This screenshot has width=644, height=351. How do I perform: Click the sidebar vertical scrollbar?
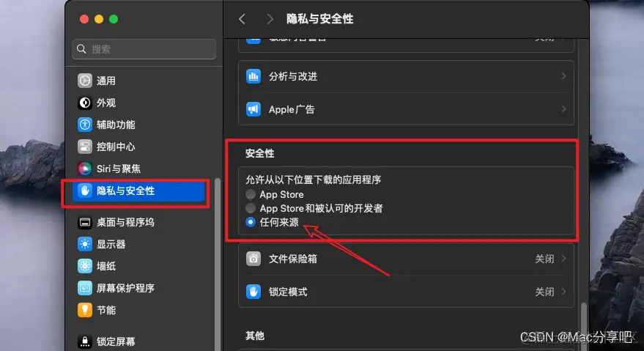tap(218, 263)
